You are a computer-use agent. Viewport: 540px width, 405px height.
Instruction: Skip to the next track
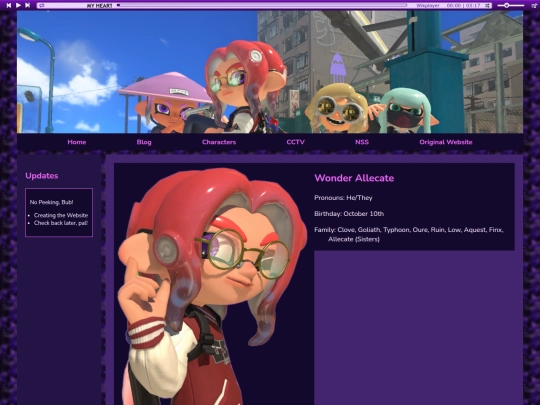(28, 5)
